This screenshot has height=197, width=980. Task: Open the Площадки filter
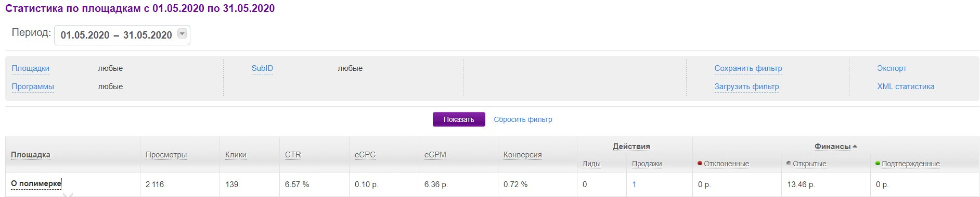click(31, 68)
